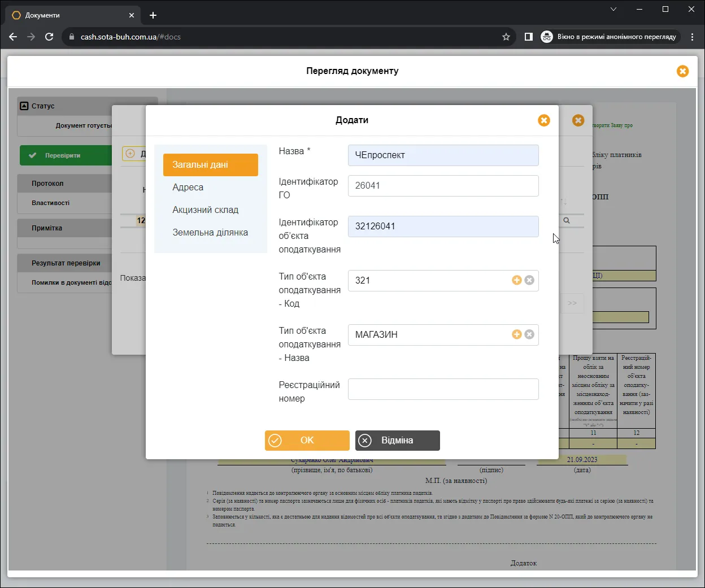Focus the Назва input field
Image resolution: width=705 pixels, height=588 pixels.
[x=443, y=155]
